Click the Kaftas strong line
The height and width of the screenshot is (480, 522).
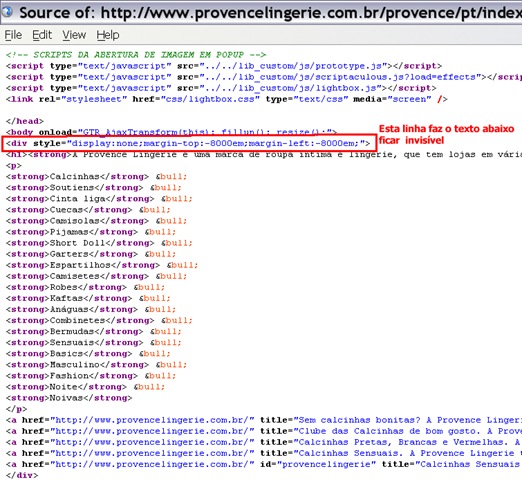point(88,298)
